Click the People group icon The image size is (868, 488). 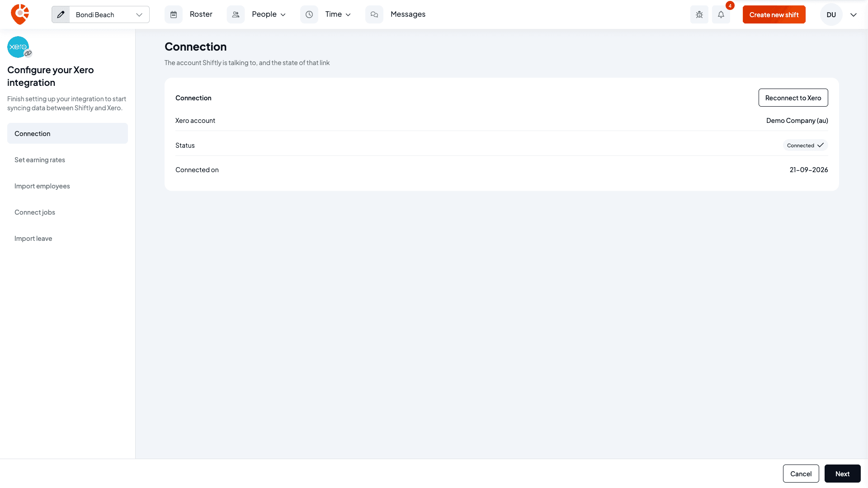coord(236,14)
